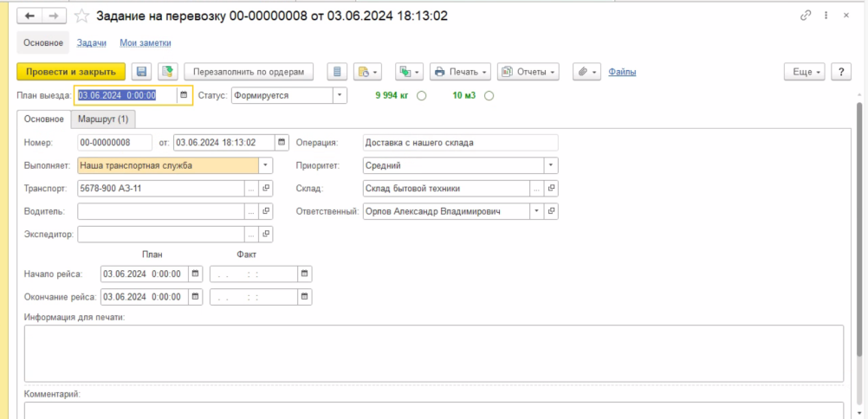Click the floppy disk save icon
The image size is (868, 419).
tap(141, 72)
